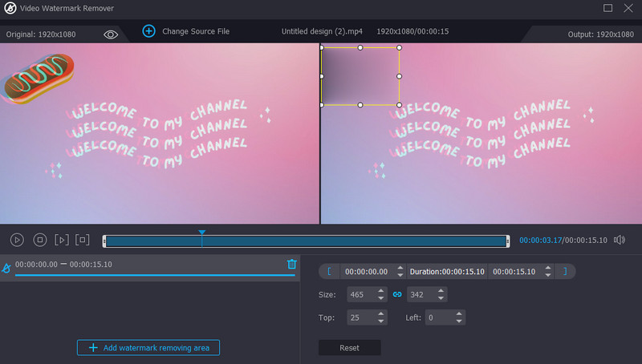Screen dimensions: 642x364
Task: Toggle the original preview eye icon
Action: (x=111, y=34)
